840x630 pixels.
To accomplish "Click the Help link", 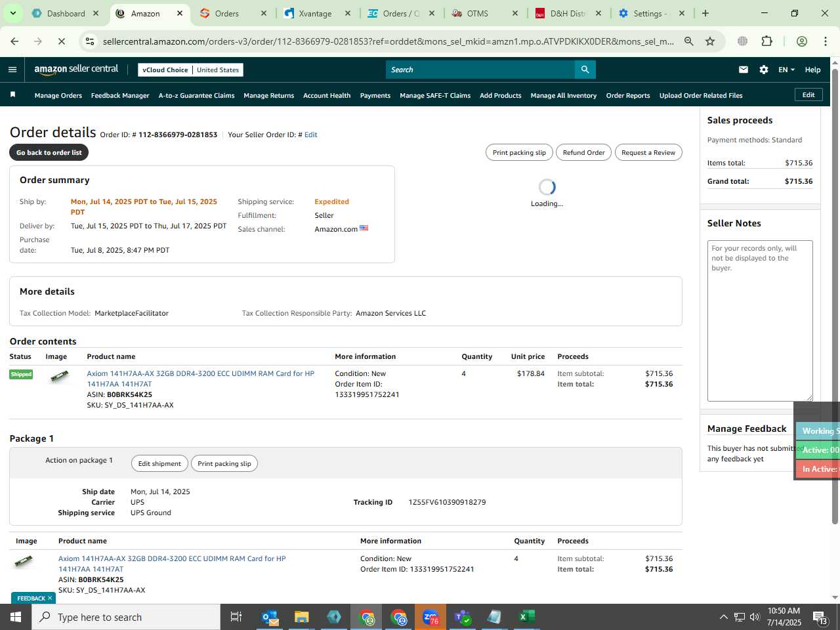I will click(x=812, y=70).
